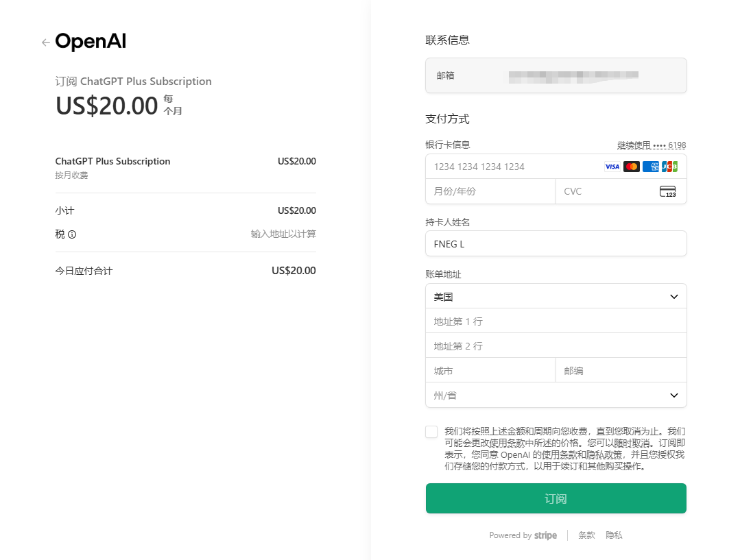The height and width of the screenshot is (560, 740).
Task: Click the Powered by Stripe link
Action: [523, 535]
